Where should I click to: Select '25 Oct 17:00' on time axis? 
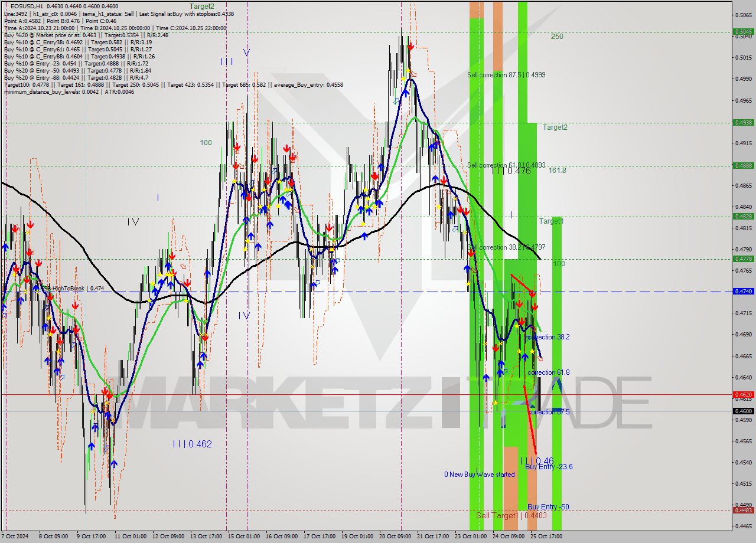(546, 537)
